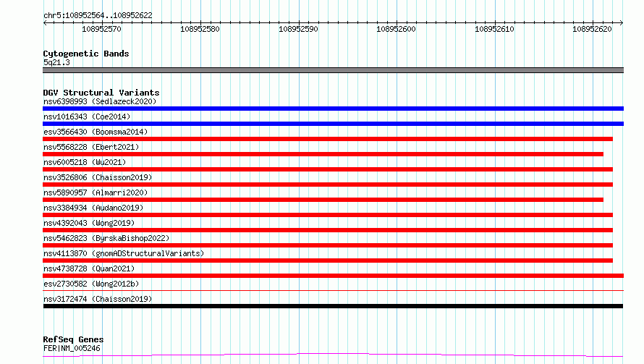644x364 pixels.
Task: Click the black bar under nsv3172474
Action: click(333, 306)
